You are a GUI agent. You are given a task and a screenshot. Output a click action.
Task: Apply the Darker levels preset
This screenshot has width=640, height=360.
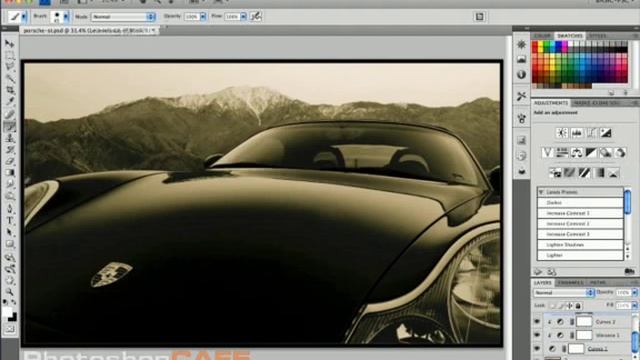580,202
